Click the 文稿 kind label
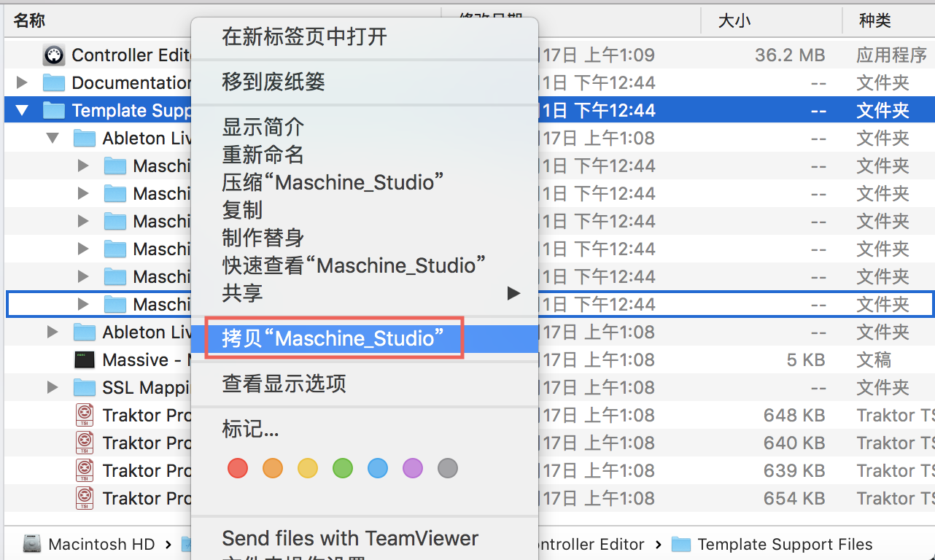935x560 pixels. 874,359
